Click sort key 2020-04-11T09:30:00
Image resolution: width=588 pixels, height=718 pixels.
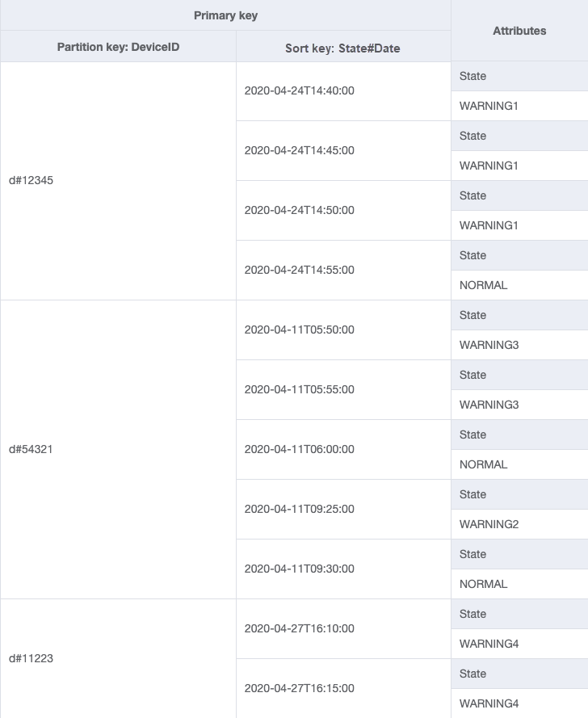pyautogui.click(x=299, y=569)
